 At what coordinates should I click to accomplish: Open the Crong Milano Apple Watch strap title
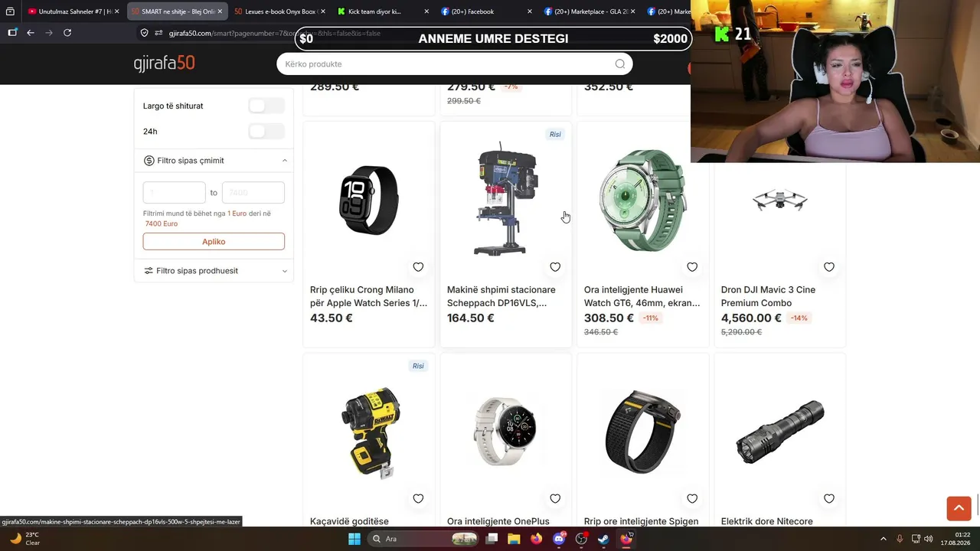click(x=368, y=296)
